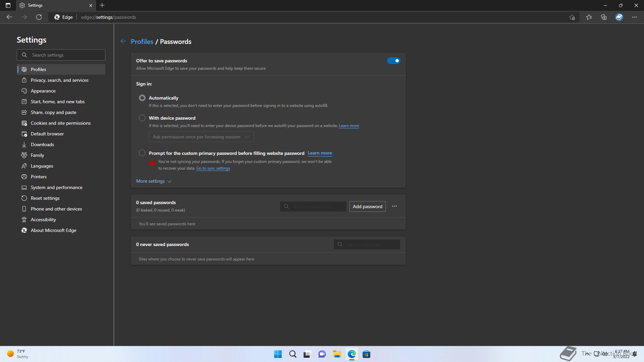644x362 pixels.
Task: Select Default browser settings
Action: click(61, 134)
